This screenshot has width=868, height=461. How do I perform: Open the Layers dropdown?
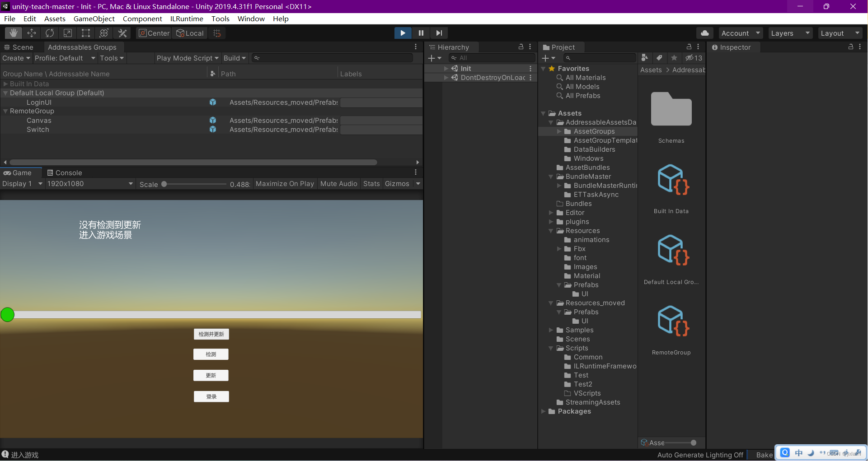[x=790, y=33]
